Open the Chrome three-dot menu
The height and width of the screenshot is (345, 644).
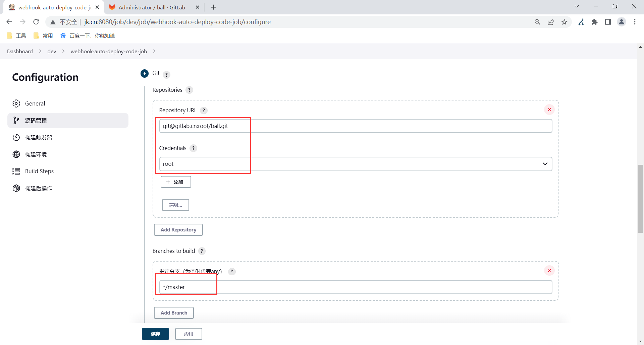pyautogui.click(x=635, y=22)
